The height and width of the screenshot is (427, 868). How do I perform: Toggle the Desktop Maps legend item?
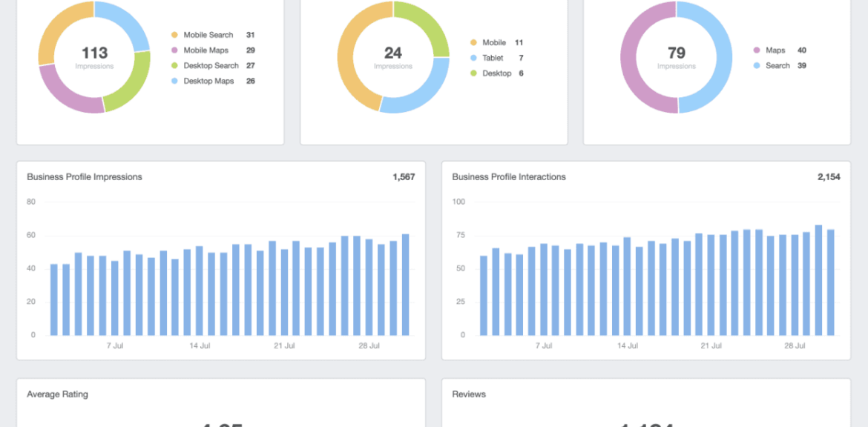208,81
